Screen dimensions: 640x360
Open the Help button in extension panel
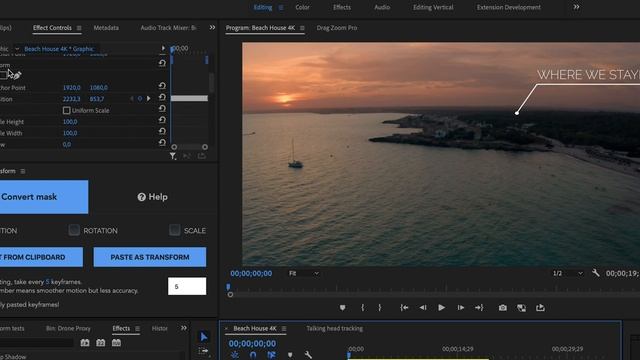click(152, 197)
